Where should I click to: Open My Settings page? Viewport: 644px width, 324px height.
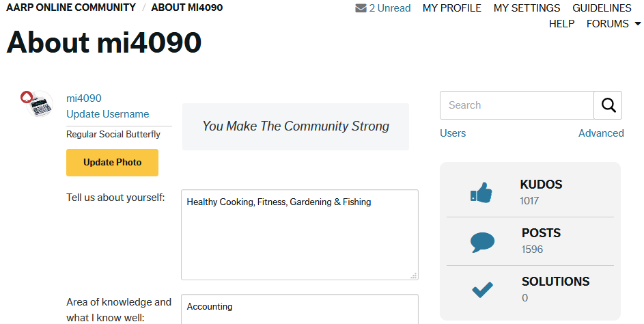click(x=527, y=8)
